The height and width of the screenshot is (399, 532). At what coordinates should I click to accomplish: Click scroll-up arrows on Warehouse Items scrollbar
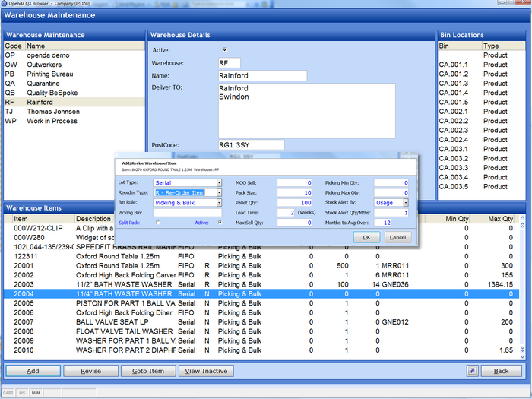coord(523,225)
